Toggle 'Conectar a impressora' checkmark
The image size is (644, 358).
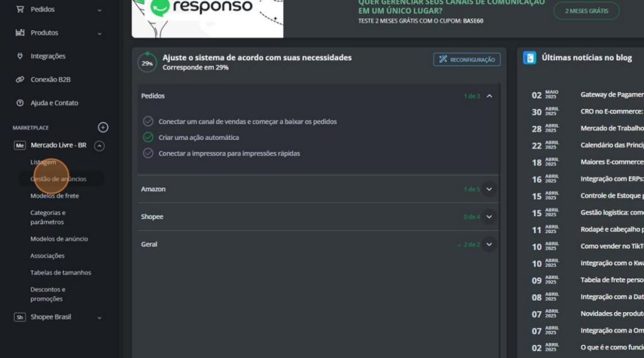coord(148,153)
